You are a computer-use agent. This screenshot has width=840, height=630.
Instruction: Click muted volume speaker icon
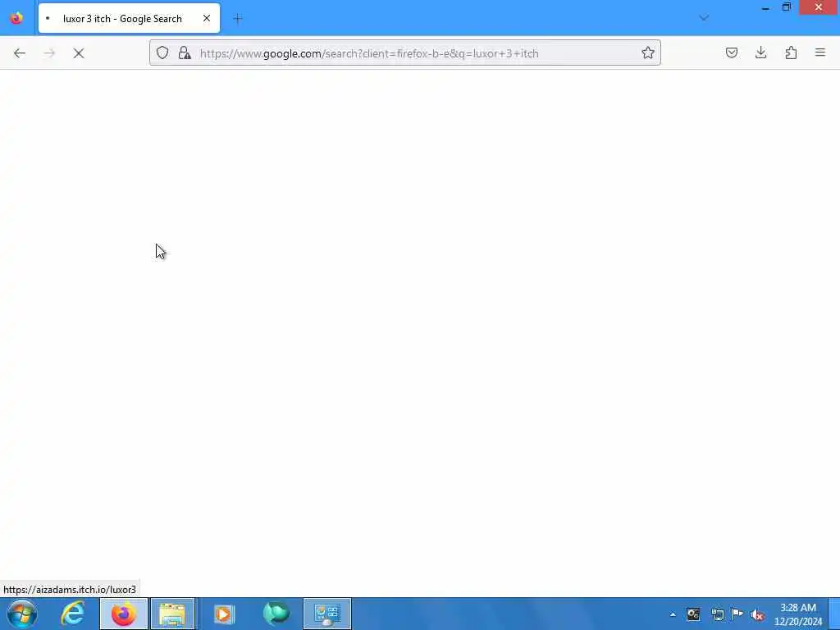pos(757,615)
